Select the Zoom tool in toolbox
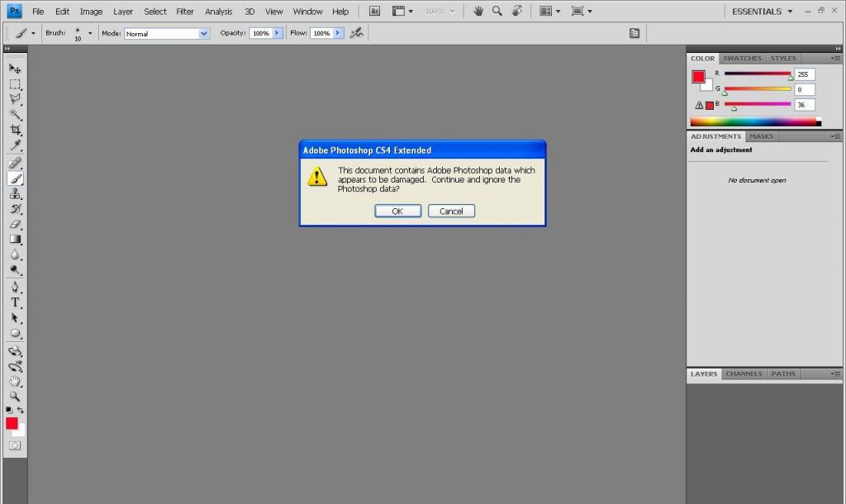The width and height of the screenshot is (846, 504). point(15,397)
